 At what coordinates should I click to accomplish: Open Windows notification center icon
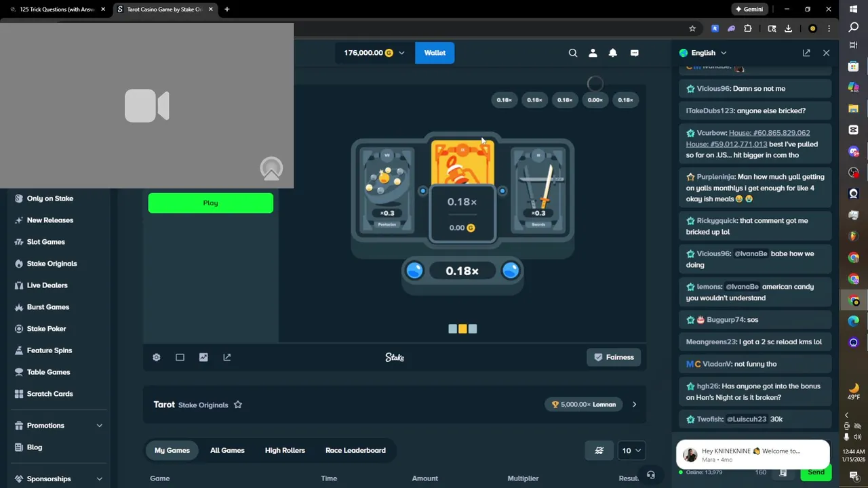pos(854,476)
